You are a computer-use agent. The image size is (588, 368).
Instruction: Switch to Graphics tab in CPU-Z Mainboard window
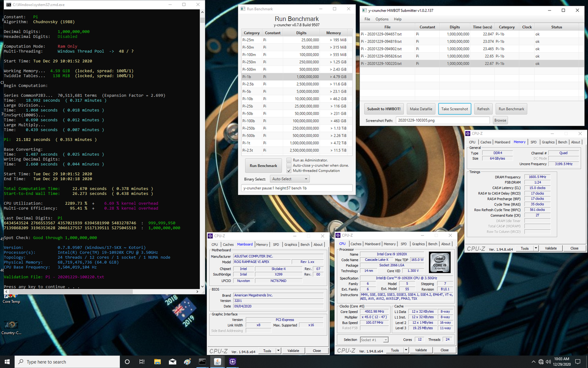291,245
